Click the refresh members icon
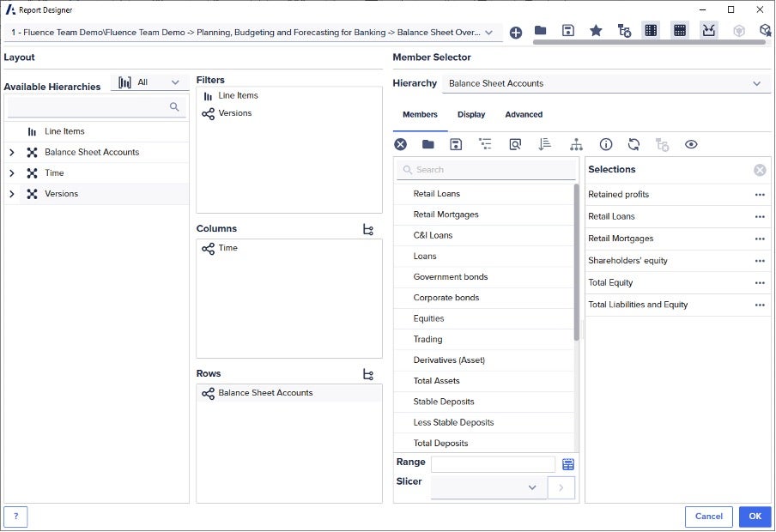The image size is (776, 532). [634, 144]
